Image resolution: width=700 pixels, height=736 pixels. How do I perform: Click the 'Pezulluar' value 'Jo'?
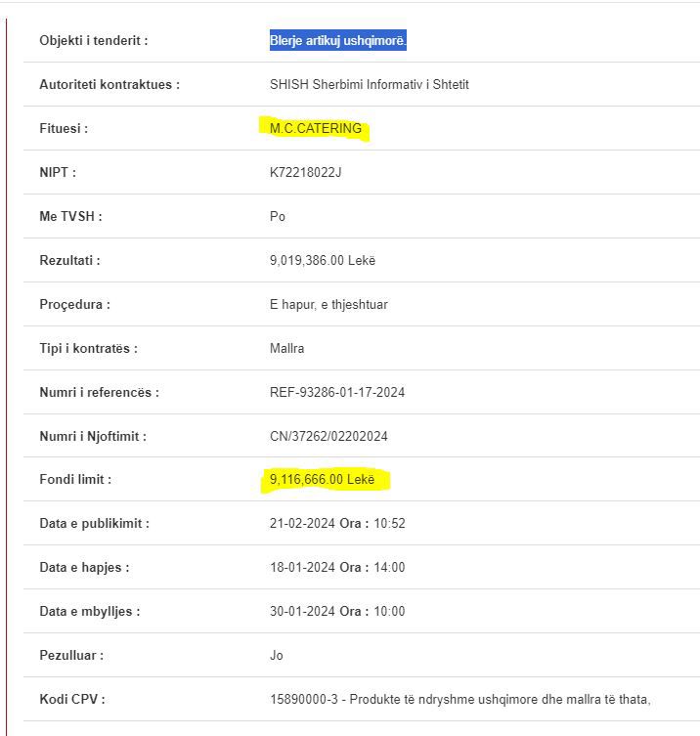tap(276, 655)
